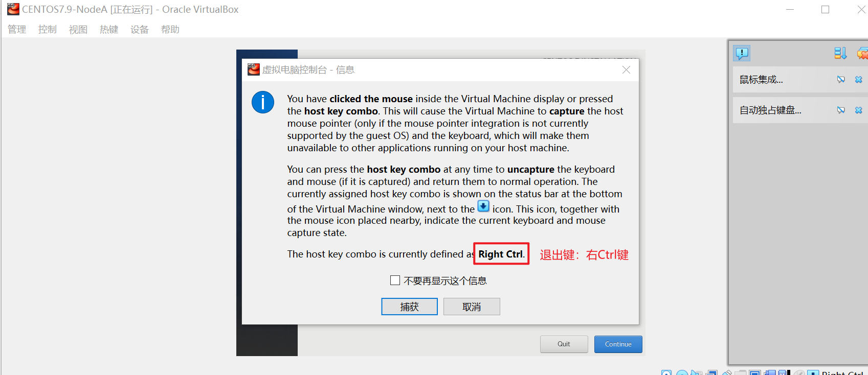
Task: Click the 捕获 button
Action: 409,307
